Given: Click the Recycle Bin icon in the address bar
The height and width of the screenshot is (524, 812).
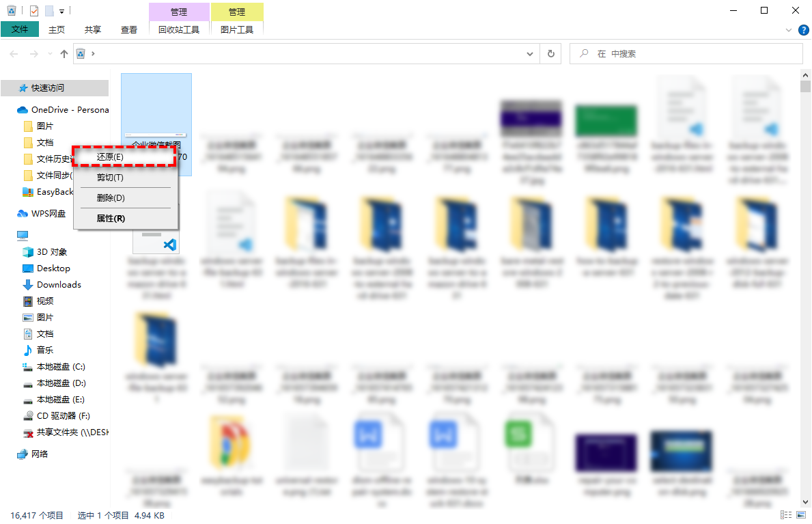Looking at the screenshot, I should click(x=81, y=53).
